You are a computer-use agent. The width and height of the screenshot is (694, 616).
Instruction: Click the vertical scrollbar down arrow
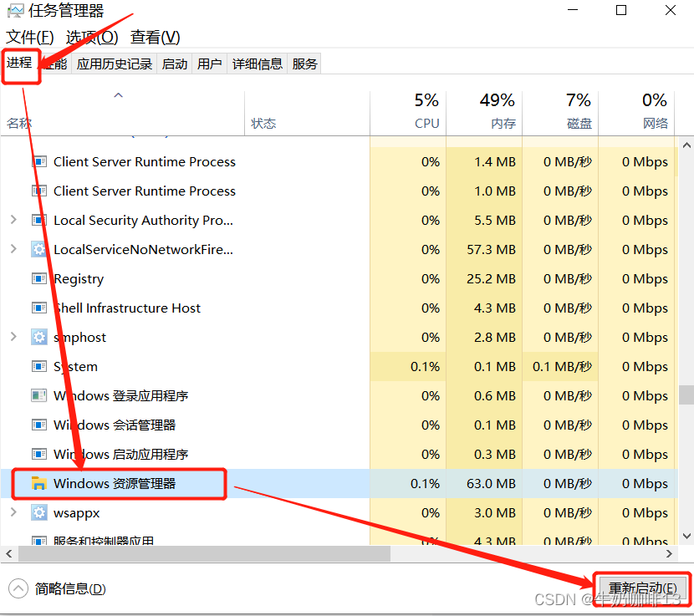coord(686,536)
